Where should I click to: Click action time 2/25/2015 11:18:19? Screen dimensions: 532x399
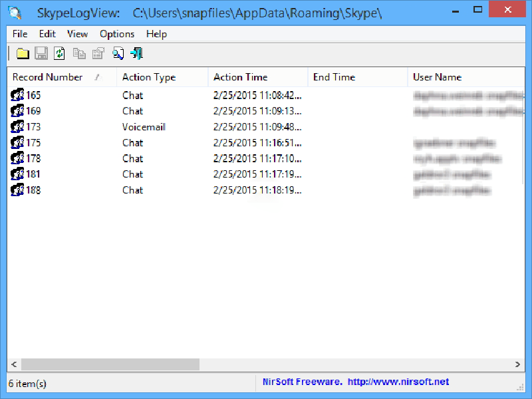tap(257, 190)
